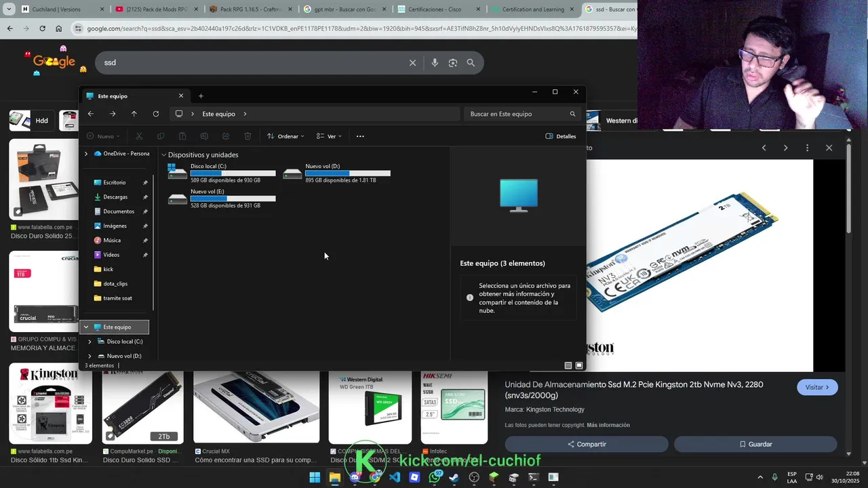
Task: Start Google voice search
Action: click(435, 62)
